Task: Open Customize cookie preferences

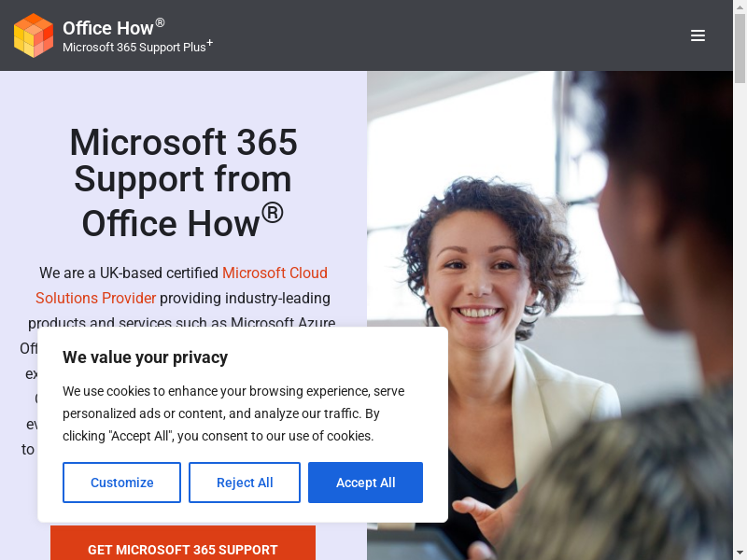Action: pos(121,483)
